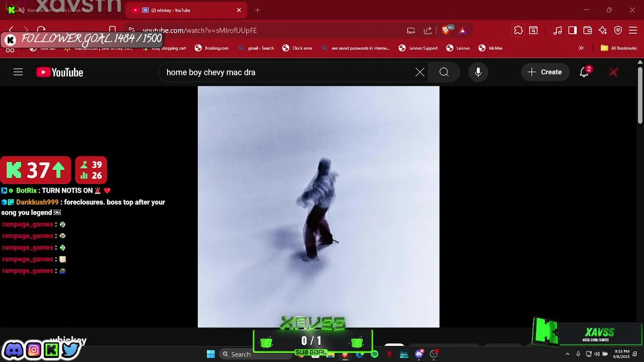
Task: Open the browser extensions puzzle icon
Action: pos(518,30)
